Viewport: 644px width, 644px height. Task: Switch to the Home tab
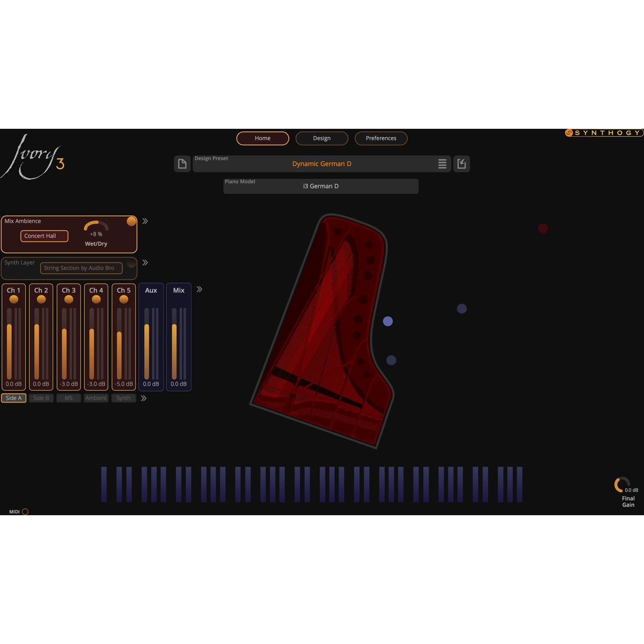[x=262, y=138]
